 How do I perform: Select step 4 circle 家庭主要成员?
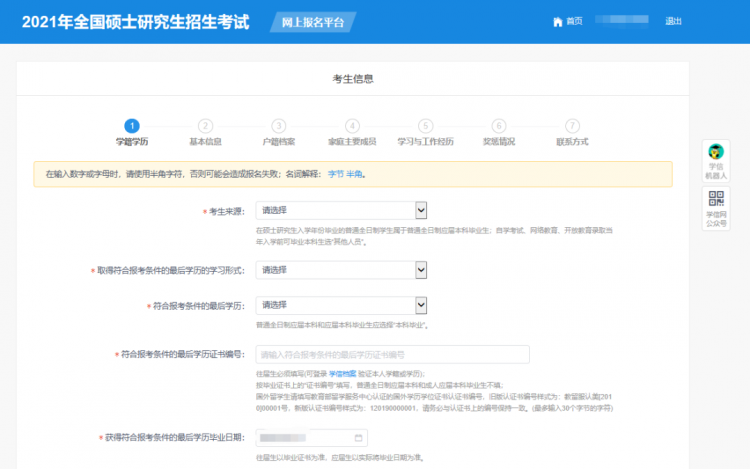click(x=352, y=126)
